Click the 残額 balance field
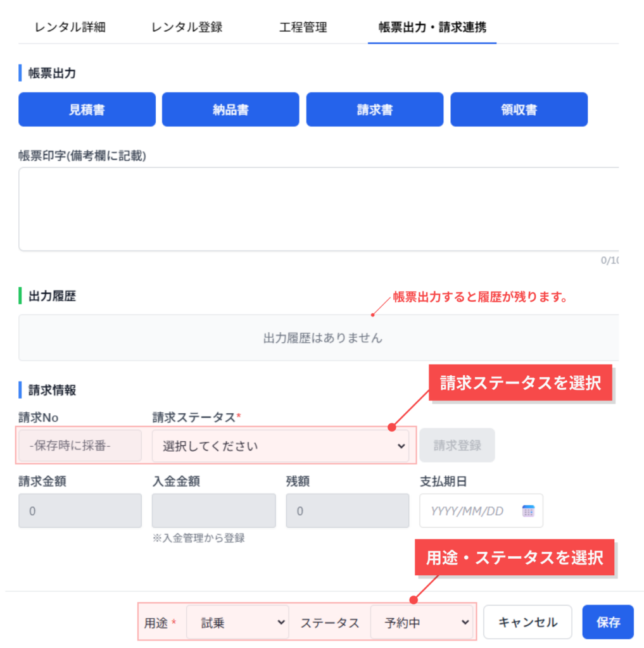 (x=347, y=511)
